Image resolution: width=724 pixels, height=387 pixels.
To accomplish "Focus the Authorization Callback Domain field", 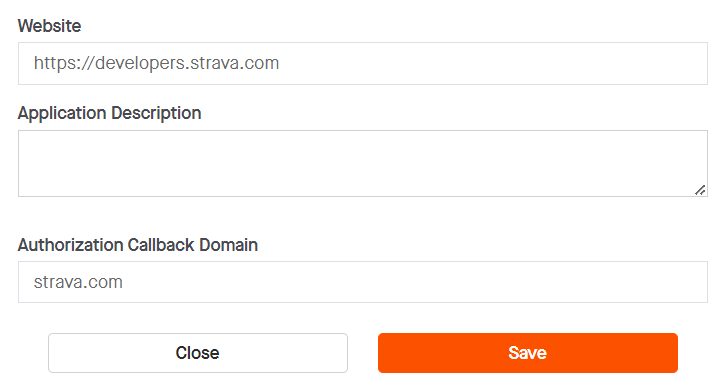I will [x=363, y=282].
